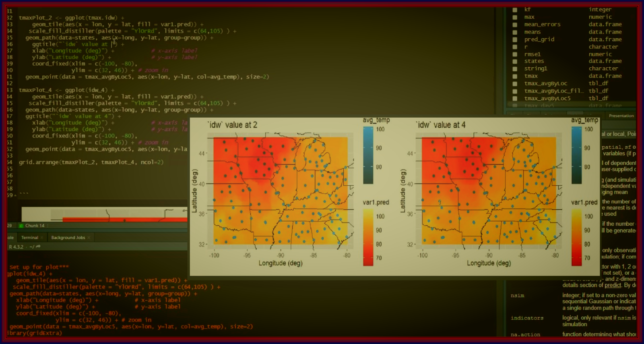Open the Background Jobs tab
Viewport: 644px width, 344px height.
68,238
